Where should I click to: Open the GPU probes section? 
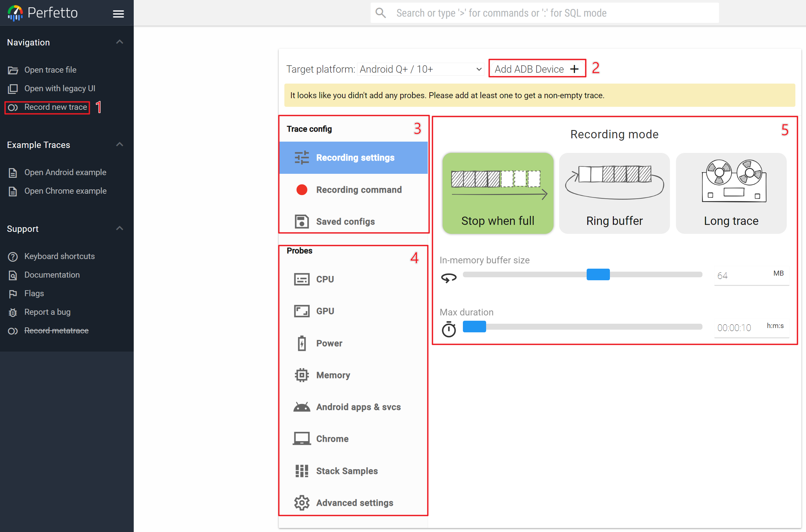coord(353,311)
